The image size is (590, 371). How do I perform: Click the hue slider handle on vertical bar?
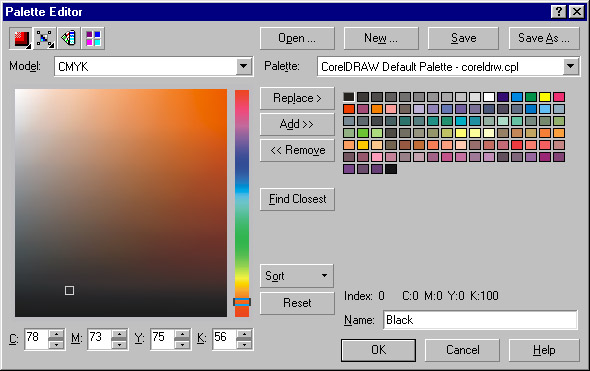(x=242, y=302)
